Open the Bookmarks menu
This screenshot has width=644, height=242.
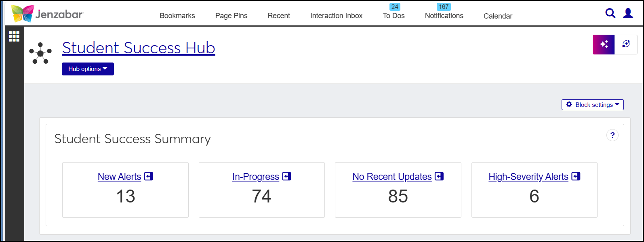click(177, 16)
